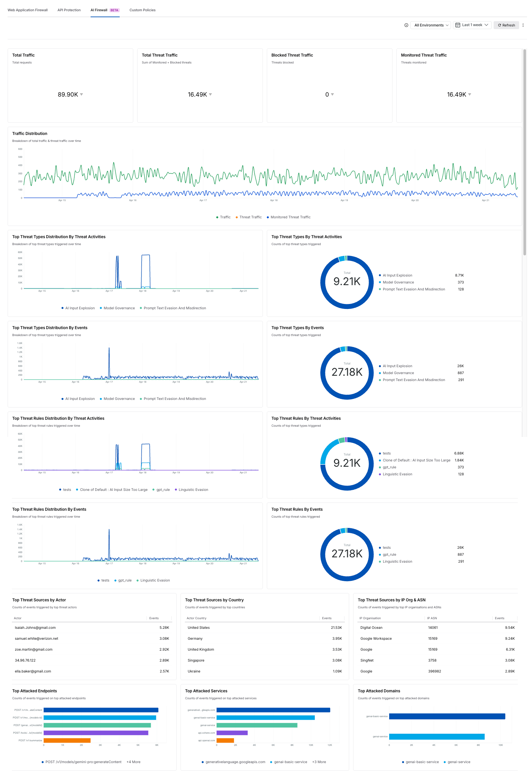Toggle generativelanguage.googleapis.com legend in Attacked Services
The image size is (532, 777).
(x=233, y=762)
